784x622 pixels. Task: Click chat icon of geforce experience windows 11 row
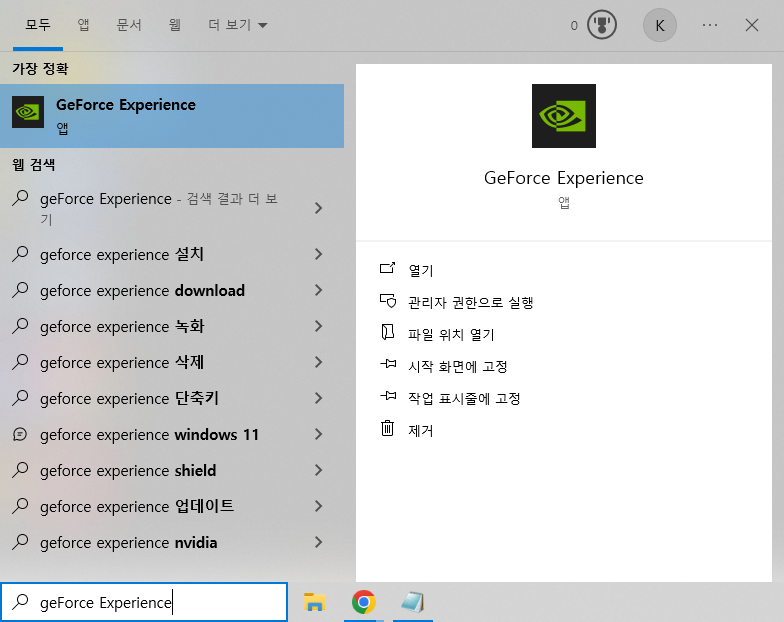tap(20, 434)
